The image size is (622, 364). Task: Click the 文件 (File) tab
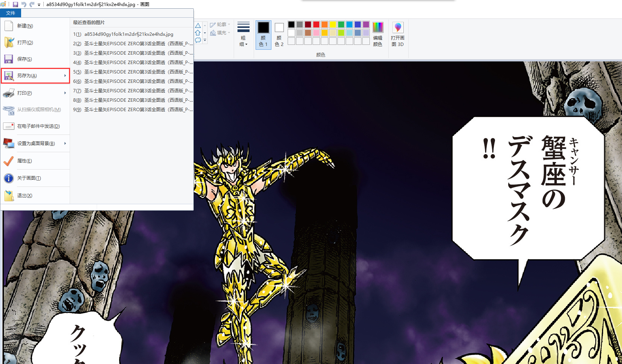tap(11, 13)
